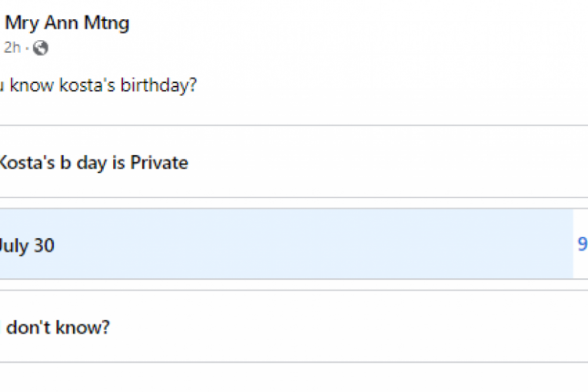Click empty area right of Private option
The image size is (588, 392).
[423, 162]
